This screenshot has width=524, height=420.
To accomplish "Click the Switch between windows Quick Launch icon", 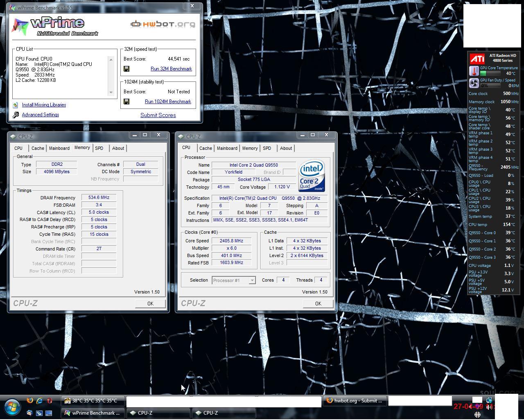I will pyautogui.click(x=39, y=413).
